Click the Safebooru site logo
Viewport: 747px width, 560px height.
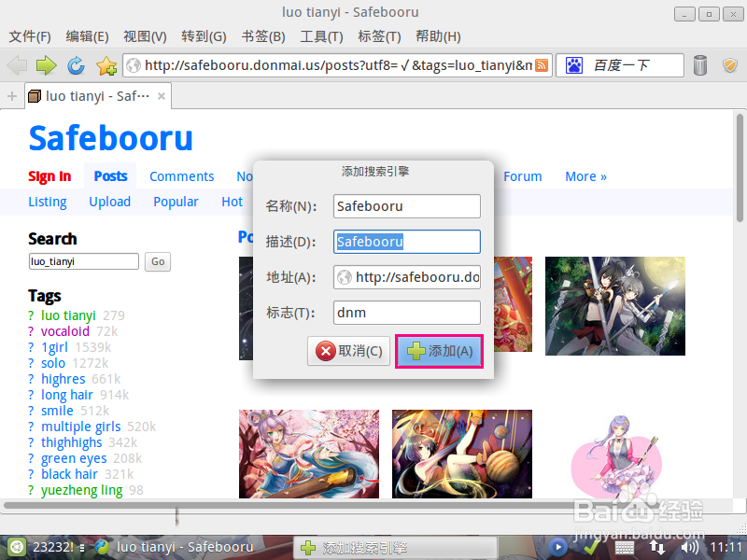click(110, 138)
